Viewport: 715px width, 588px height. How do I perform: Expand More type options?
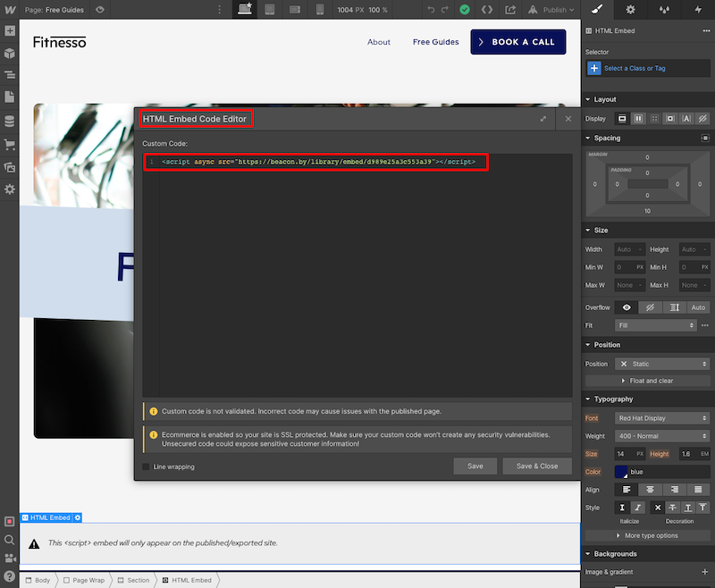coord(647,535)
